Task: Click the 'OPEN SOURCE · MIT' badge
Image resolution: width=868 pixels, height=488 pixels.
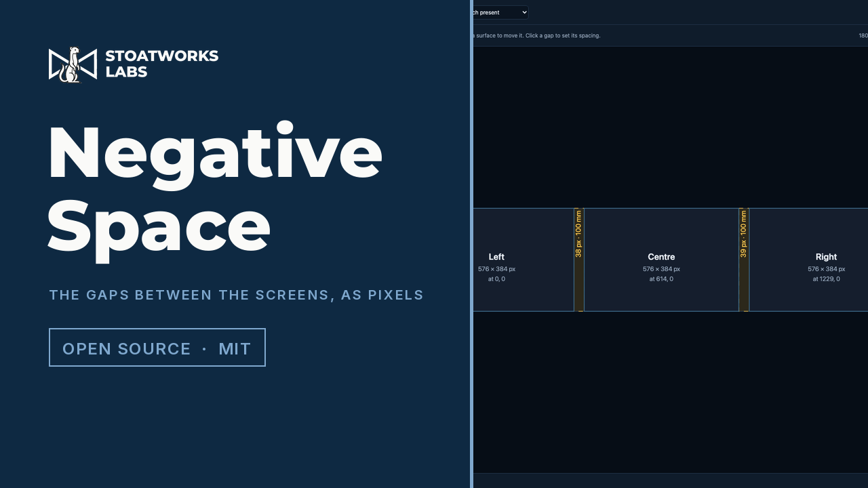Action: 157,348
